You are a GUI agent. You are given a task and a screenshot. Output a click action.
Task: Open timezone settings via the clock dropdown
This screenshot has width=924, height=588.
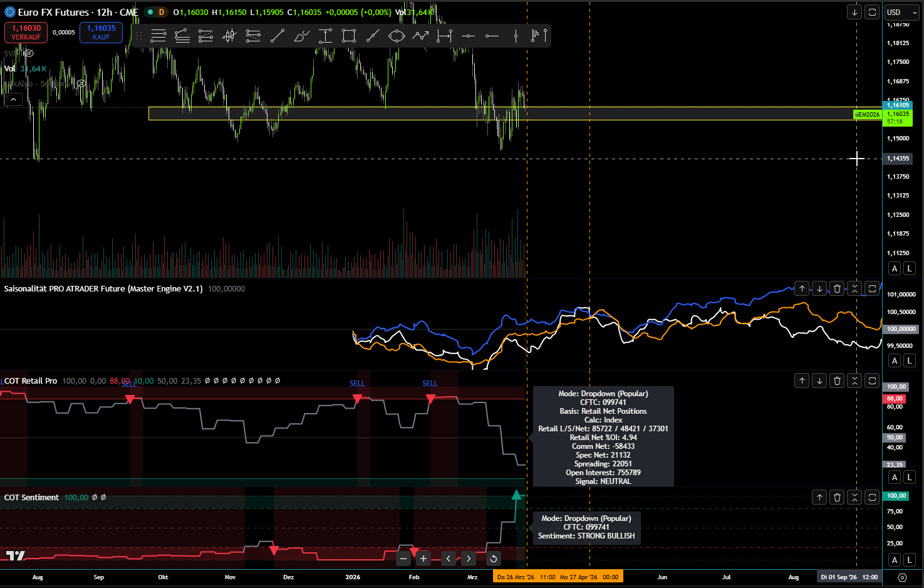tap(902, 577)
